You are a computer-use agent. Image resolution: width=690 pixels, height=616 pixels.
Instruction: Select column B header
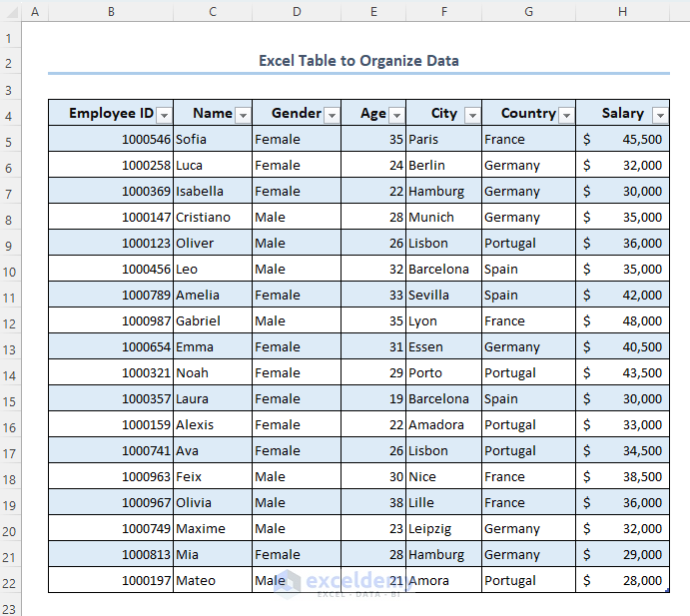pyautogui.click(x=111, y=11)
